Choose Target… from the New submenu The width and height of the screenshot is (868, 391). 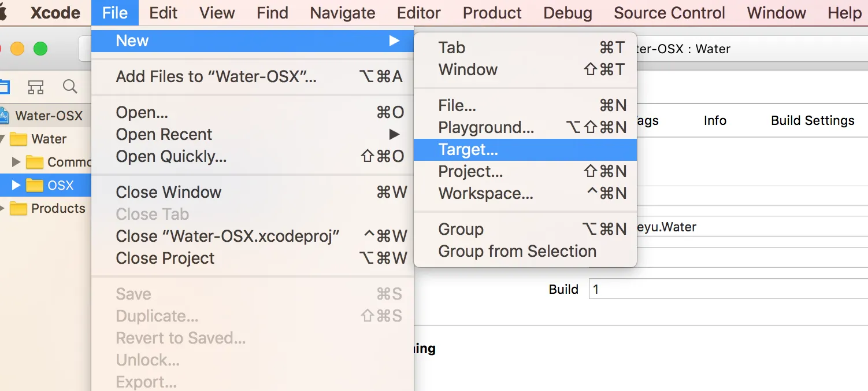[x=468, y=150]
